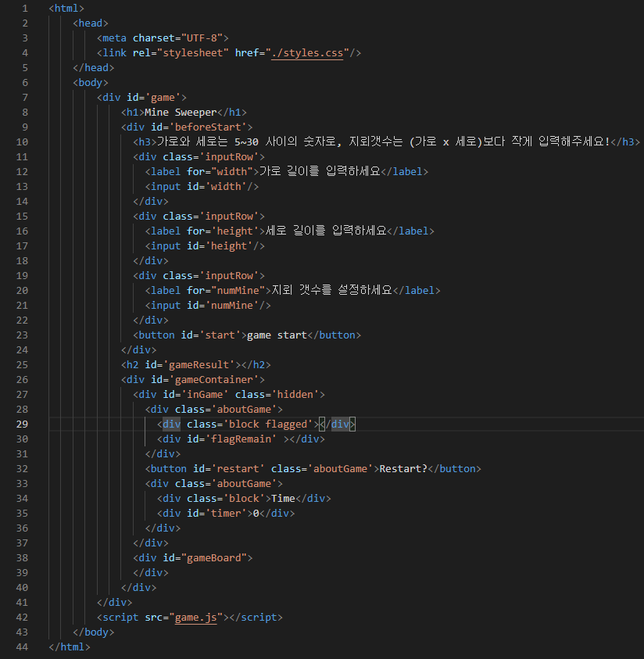Click 'aboutGame' class value on line 28
Screen dimensions: 644x659
pyautogui.click(x=244, y=410)
